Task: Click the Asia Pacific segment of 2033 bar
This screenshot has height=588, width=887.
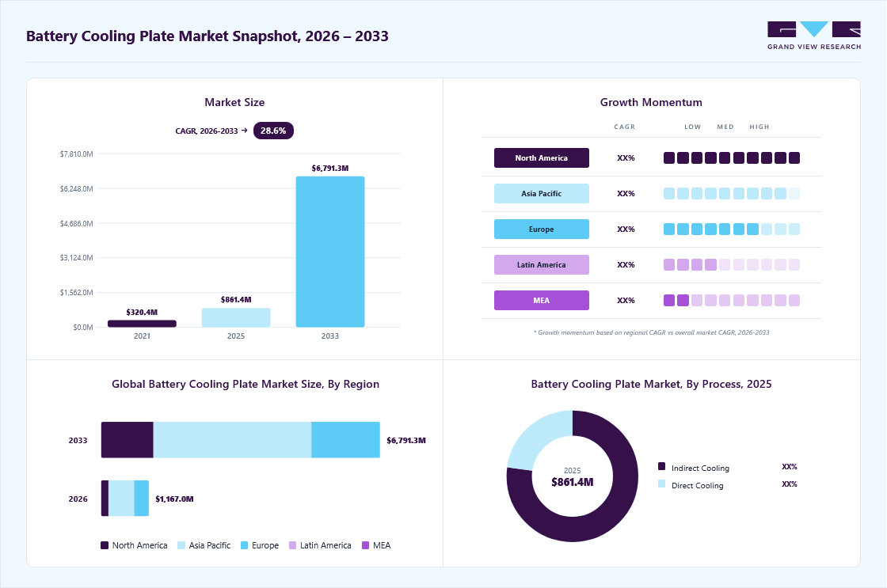Action: [x=233, y=440]
